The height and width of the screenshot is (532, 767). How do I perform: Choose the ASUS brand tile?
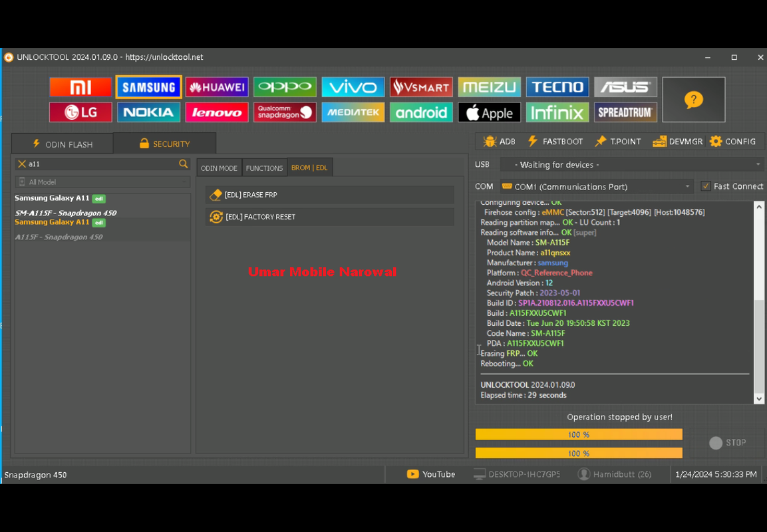point(625,87)
